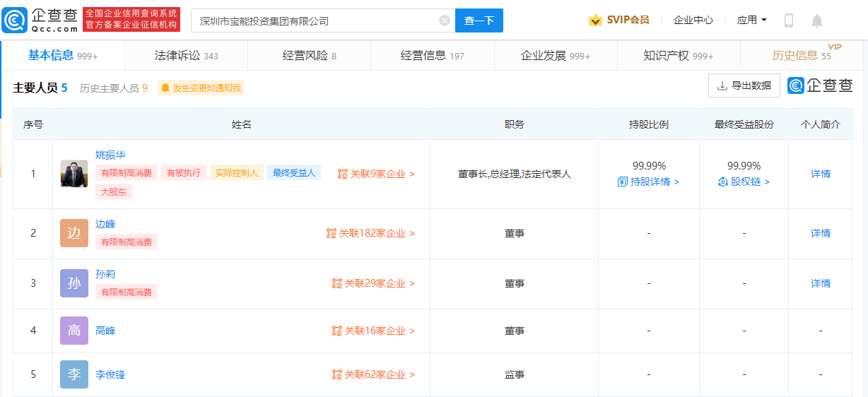Click 有被执行 tag on 姚振华

point(184,172)
